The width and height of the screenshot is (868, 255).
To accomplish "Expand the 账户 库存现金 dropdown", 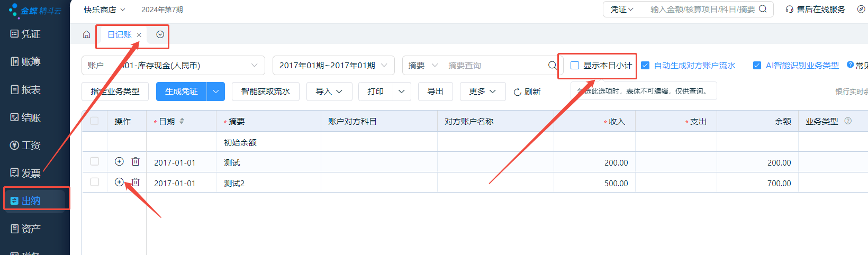I will pos(254,66).
